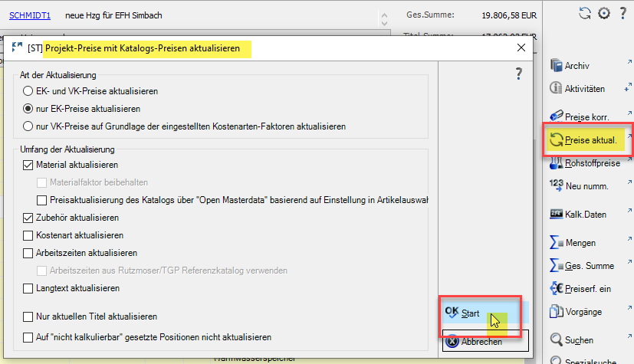The width and height of the screenshot is (634, 364).
Task: Open the Vorgänge sidebar item
Action: coord(557,312)
